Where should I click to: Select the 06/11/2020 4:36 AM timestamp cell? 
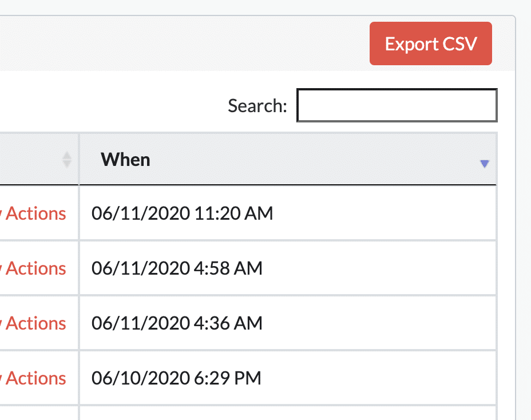pyautogui.click(x=288, y=323)
